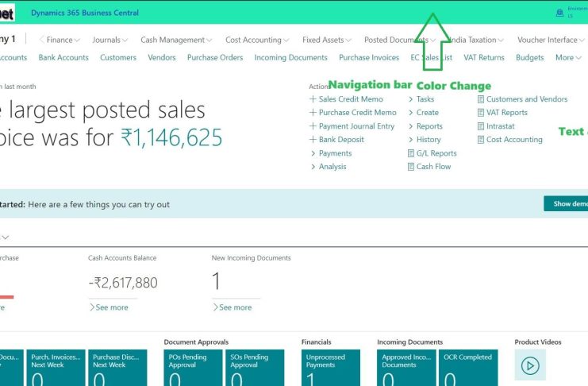Click plus icon next to Payment Journal Entry
The image size is (588, 386).
coord(313,125)
